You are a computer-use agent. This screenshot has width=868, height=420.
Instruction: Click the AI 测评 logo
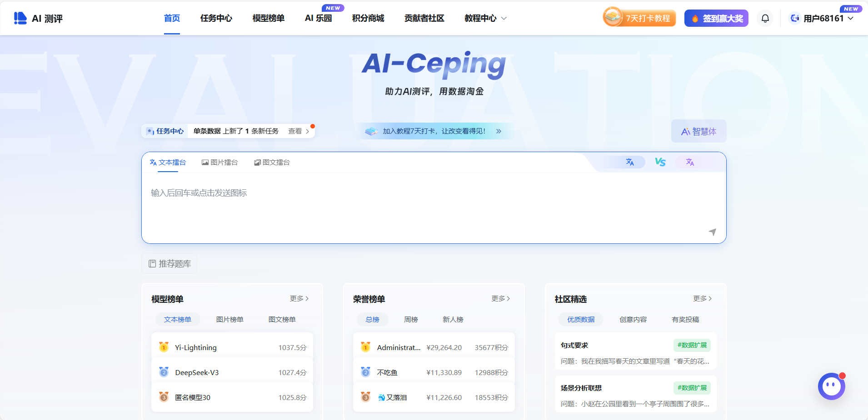tap(38, 18)
